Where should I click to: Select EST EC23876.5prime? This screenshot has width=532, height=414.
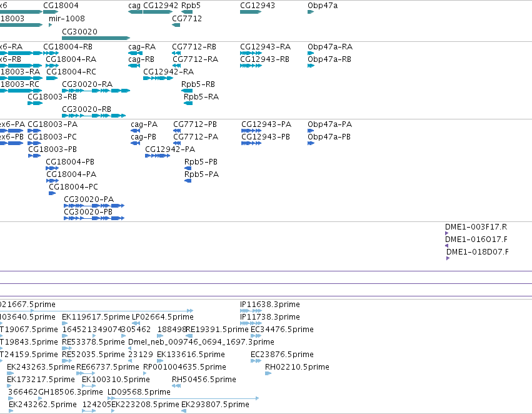tap(282, 355)
